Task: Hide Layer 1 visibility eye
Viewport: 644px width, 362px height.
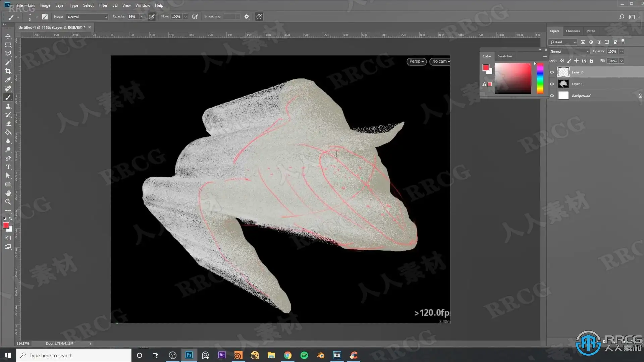Action: [552, 84]
